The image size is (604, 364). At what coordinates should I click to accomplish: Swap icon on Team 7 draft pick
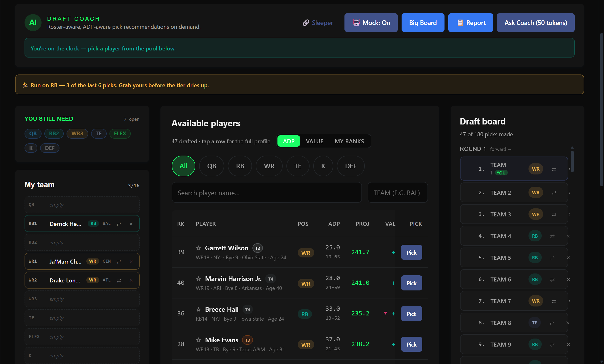pyautogui.click(x=554, y=301)
